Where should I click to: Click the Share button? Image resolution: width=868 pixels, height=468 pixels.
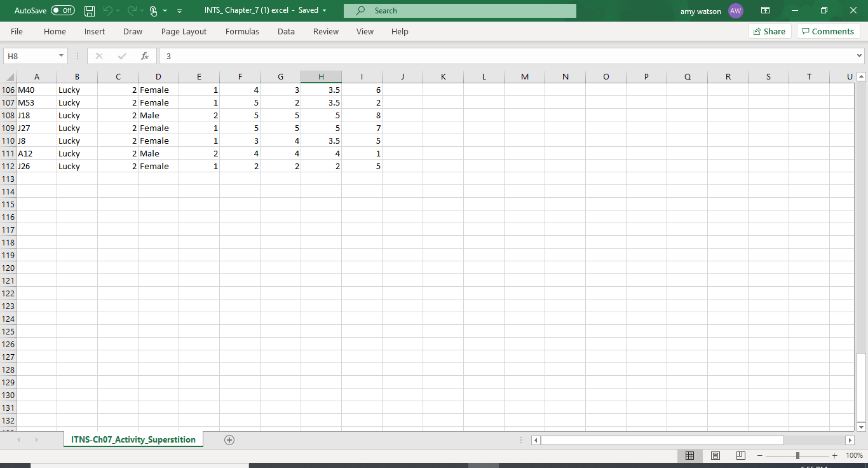pyautogui.click(x=770, y=31)
